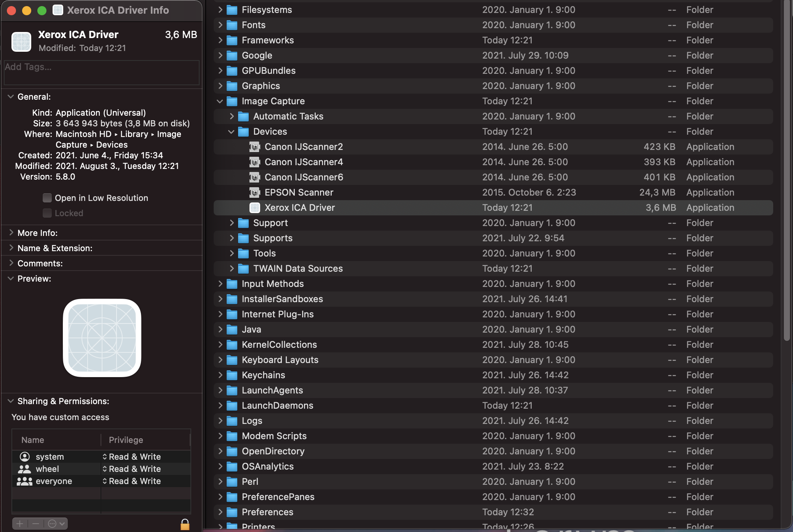Click the remove user minus button
793x532 pixels.
click(x=36, y=524)
